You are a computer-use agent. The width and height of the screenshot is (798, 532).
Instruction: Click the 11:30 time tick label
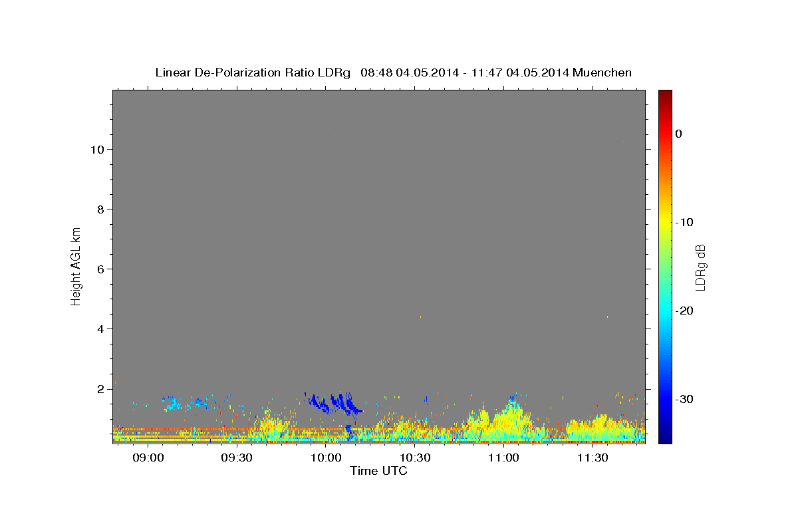593,458
